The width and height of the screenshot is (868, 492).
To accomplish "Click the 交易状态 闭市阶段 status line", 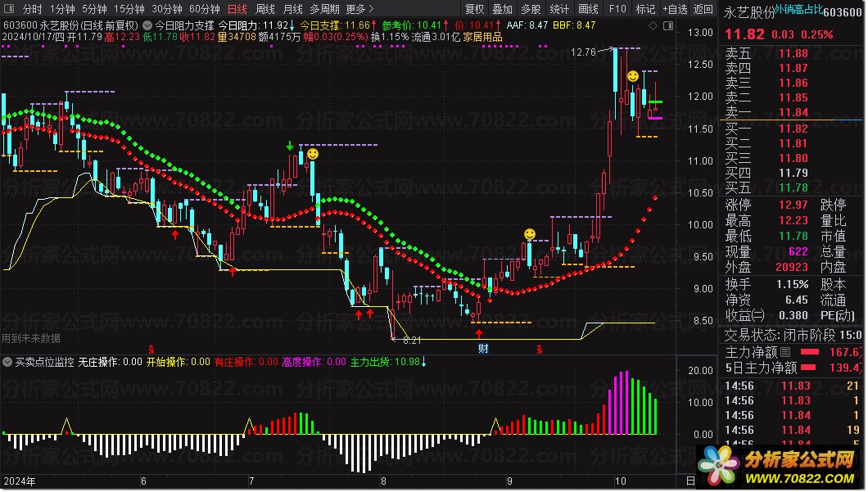I will coord(793,335).
